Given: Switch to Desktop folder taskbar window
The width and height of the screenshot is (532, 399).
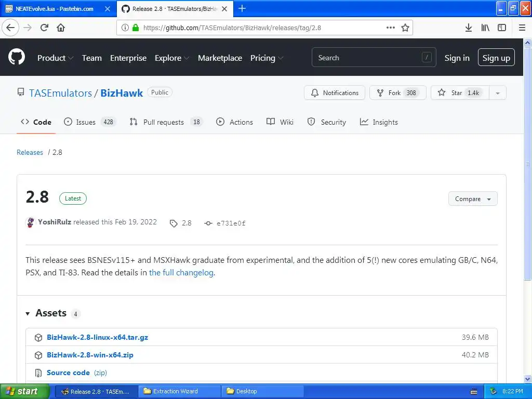Looking at the screenshot, I should 262,392.
